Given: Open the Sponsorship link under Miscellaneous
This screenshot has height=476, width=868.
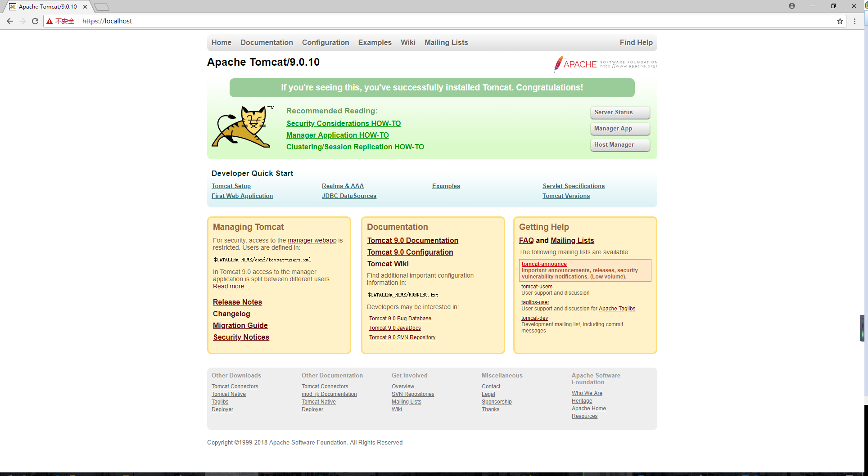Looking at the screenshot, I should click(x=497, y=402).
